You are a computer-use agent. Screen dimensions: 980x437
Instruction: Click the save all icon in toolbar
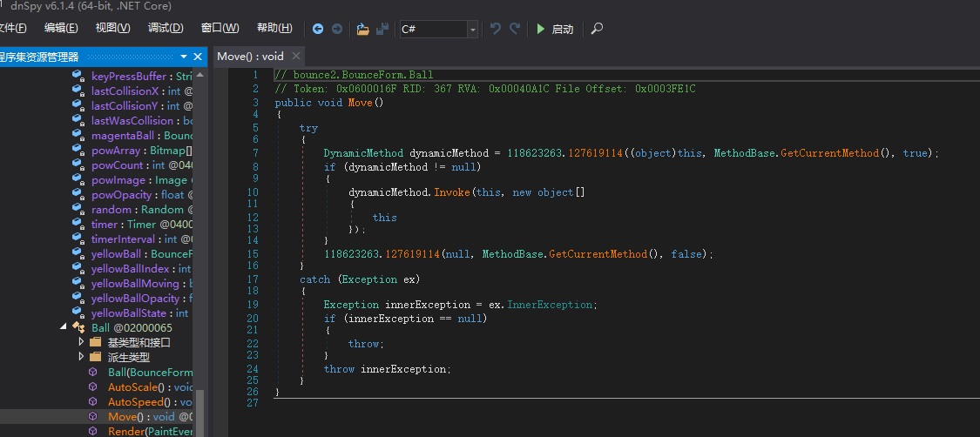tap(382, 29)
